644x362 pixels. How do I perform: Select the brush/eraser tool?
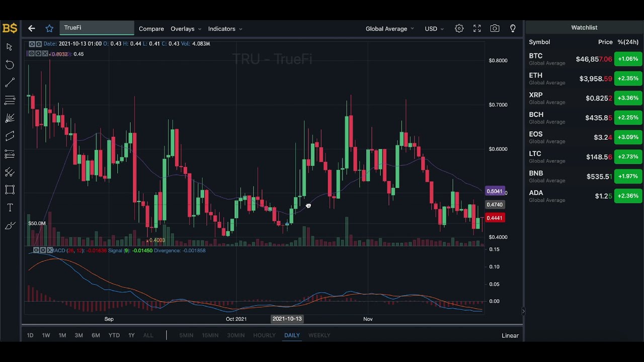click(10, 226)
